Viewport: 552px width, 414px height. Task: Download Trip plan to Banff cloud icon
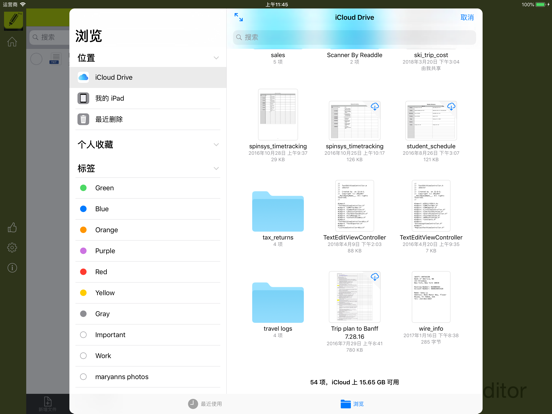(x=375, y=277)
